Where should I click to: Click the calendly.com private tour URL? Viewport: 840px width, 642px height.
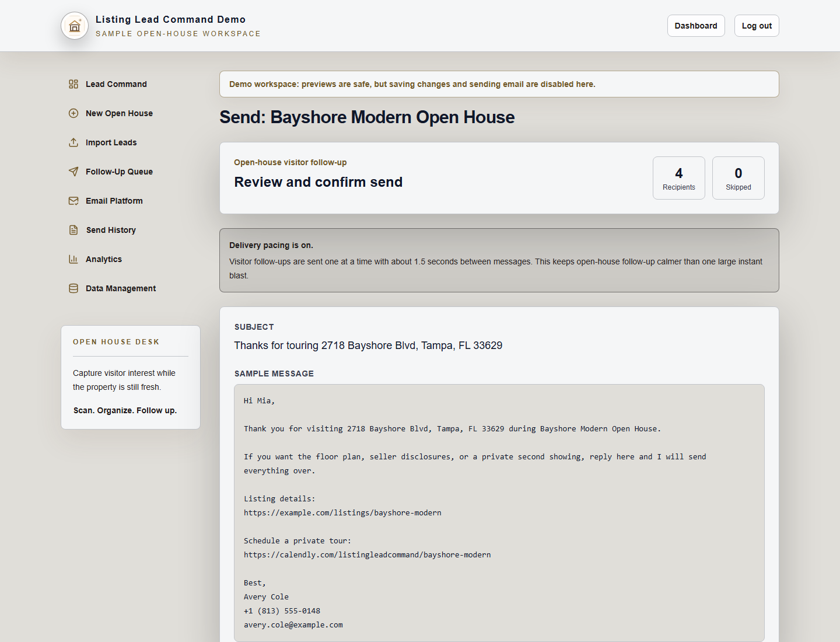click(x=367, y=554)
